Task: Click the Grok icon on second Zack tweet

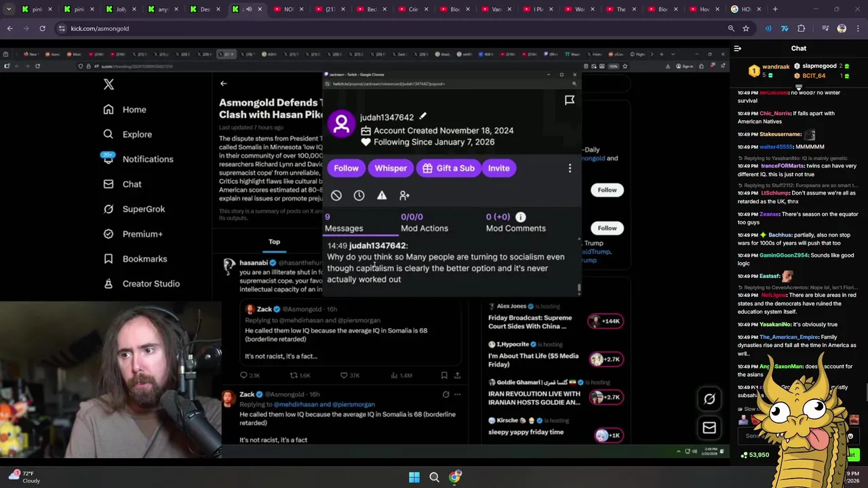Action: (446, 394)
